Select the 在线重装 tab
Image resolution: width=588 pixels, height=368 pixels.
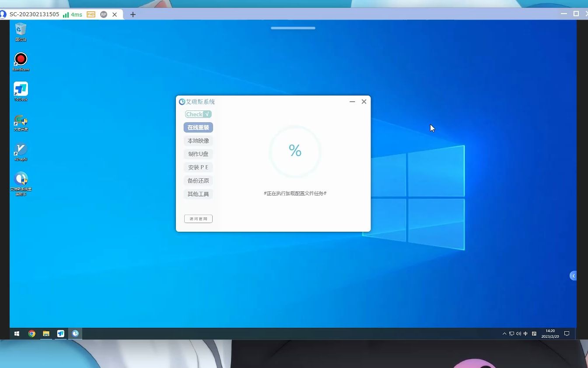pos(198,127)
